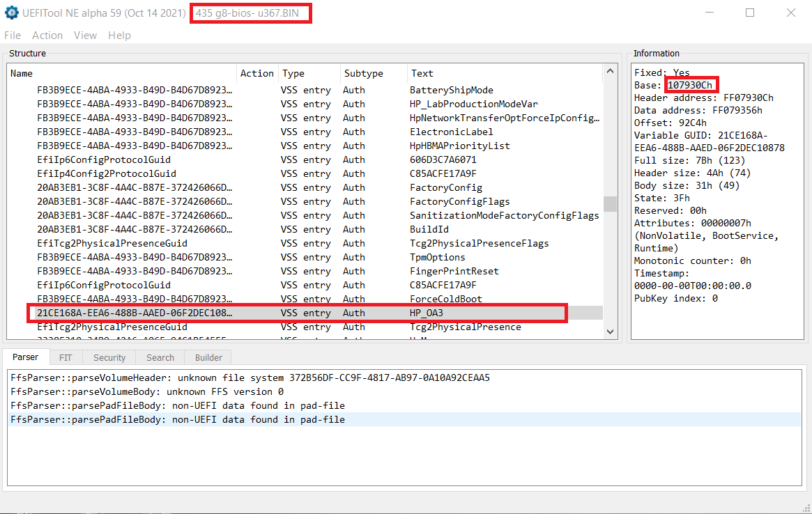Click the Header size 4Ah (74) line
The width and height of the screenshot is (812, 514).
coord(692,173)
